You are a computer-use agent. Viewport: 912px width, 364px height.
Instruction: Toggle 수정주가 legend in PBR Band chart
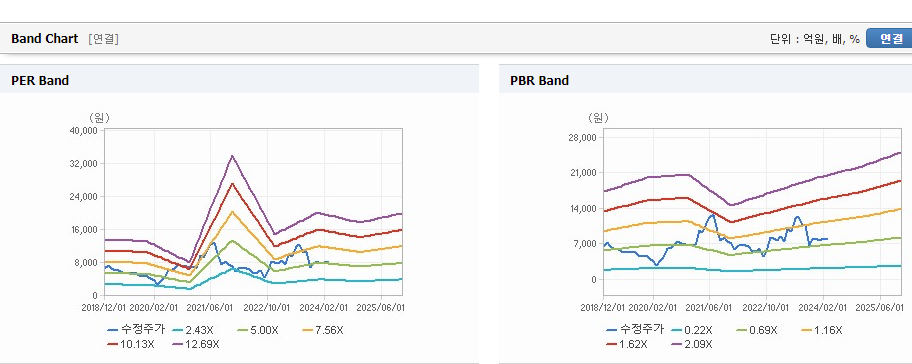(x=635, y=330)
